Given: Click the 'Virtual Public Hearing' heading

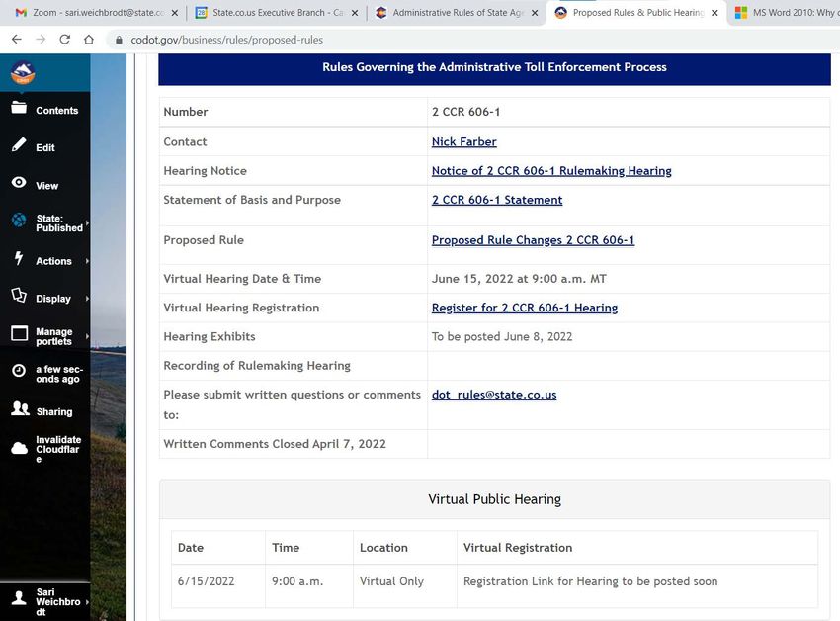Looking at the screenshot, I should click(494, 499).
